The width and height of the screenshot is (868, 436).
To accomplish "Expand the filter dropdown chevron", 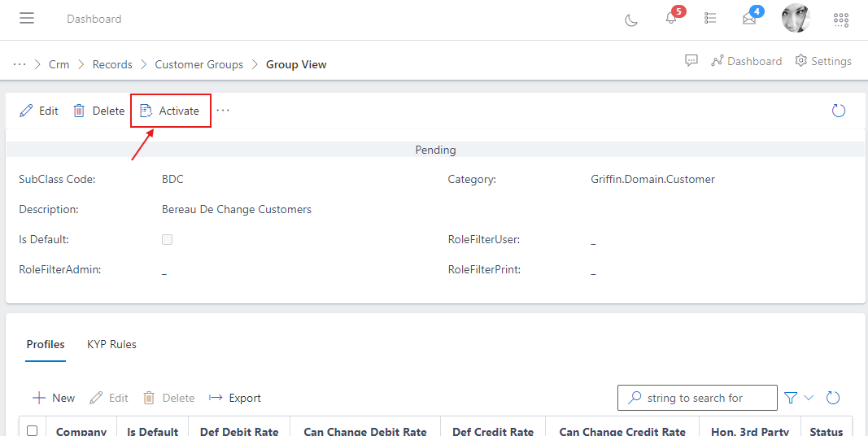I will [809, 398].
